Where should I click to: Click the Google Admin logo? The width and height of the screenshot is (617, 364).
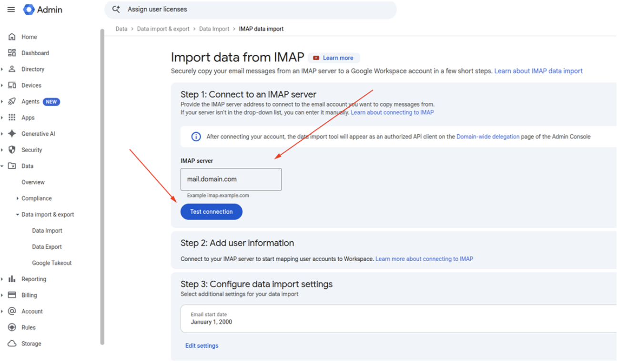[x=43, y=10]
